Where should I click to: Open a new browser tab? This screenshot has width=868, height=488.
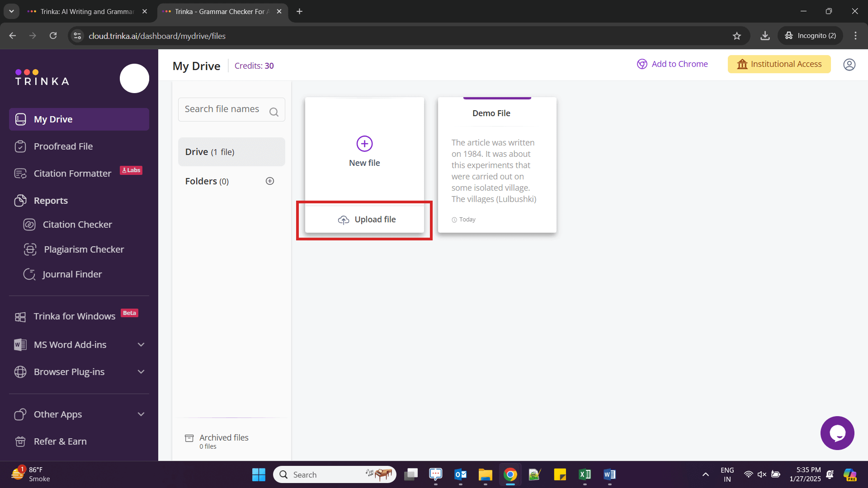pos(299,12)
